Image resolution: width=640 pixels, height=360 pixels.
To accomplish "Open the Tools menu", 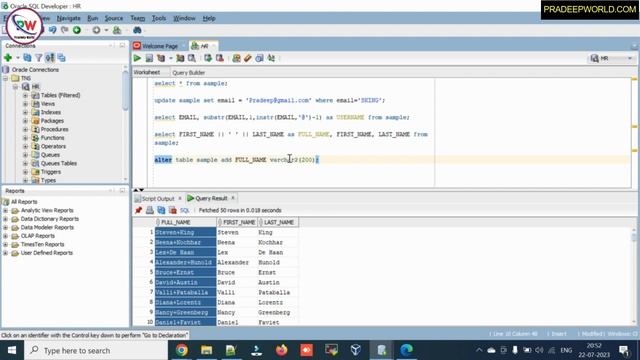I will [159, 18].
